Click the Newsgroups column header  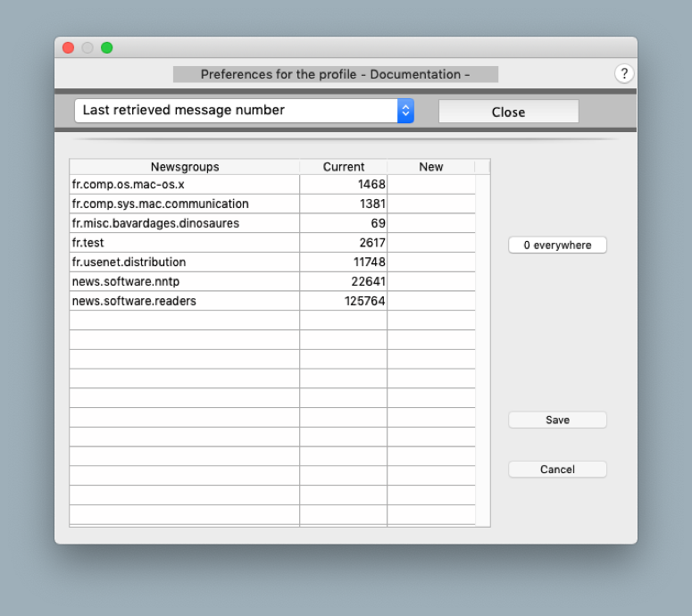(x=185, y=167)
